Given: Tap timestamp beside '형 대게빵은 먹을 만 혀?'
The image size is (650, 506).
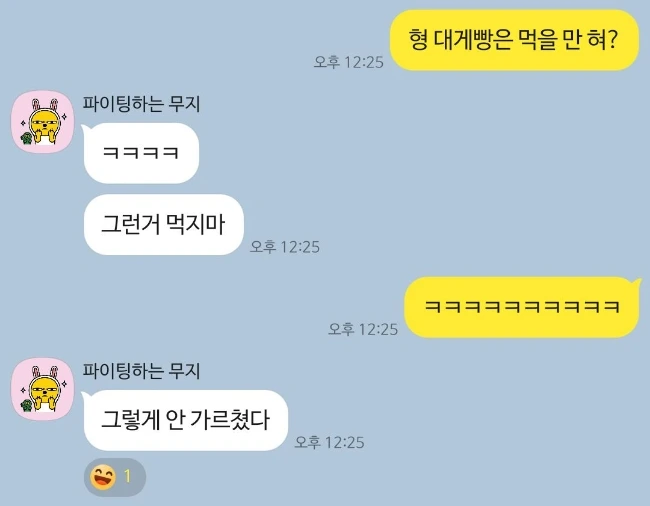Looking at the screenshot, I should point(349,62).
